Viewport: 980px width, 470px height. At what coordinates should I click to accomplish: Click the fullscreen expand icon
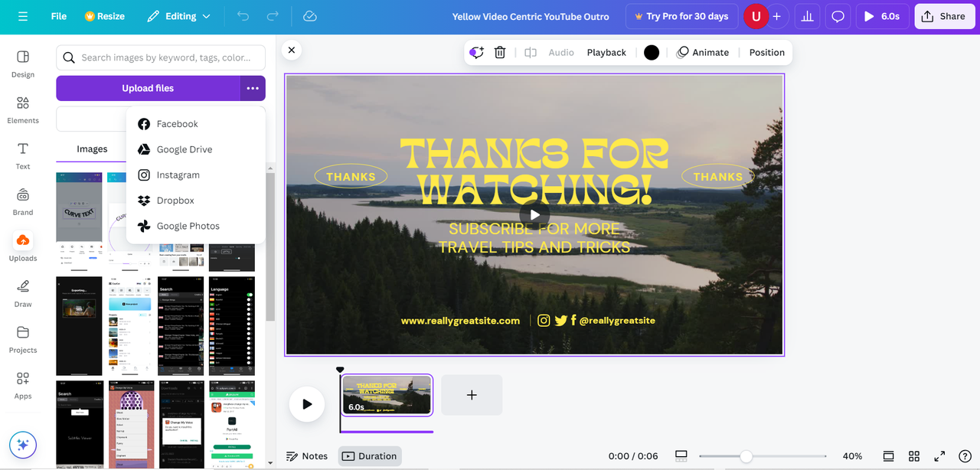[939, 456]
